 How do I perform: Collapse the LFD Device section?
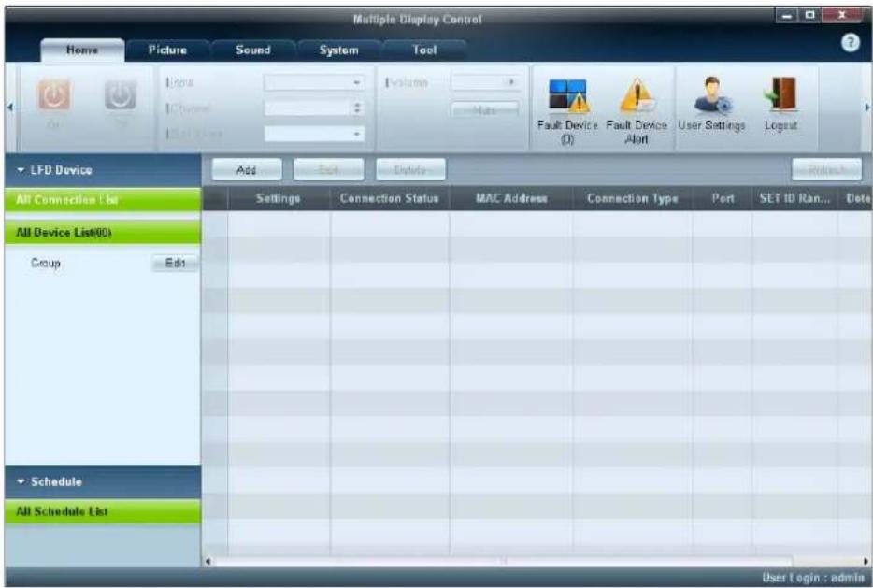point(21,170)
